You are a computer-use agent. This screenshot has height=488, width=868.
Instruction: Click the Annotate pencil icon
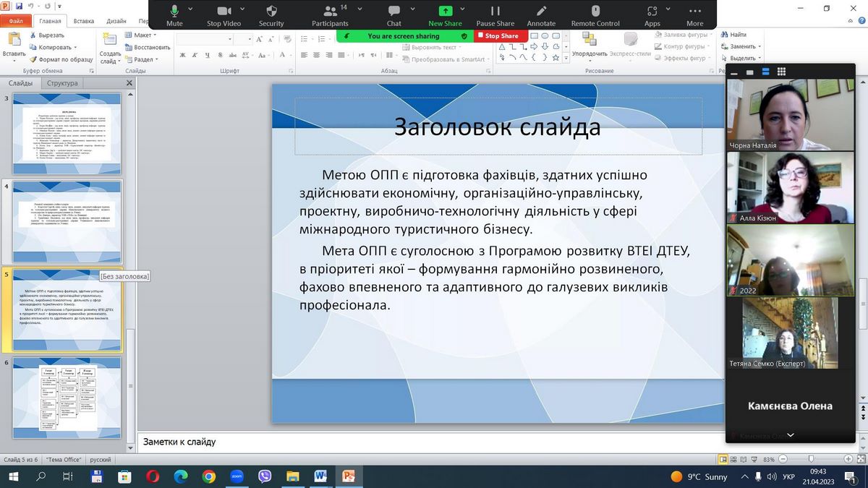point(541,12)
